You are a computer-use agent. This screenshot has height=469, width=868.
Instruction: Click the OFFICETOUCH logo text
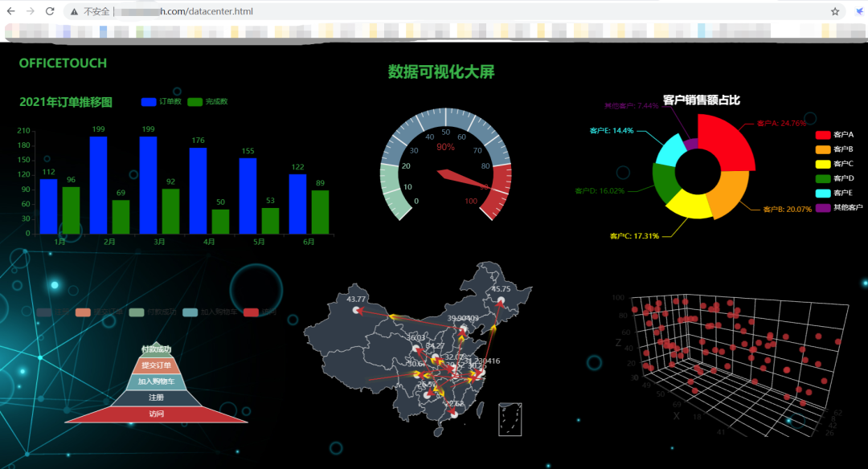(x=63, y=63)
